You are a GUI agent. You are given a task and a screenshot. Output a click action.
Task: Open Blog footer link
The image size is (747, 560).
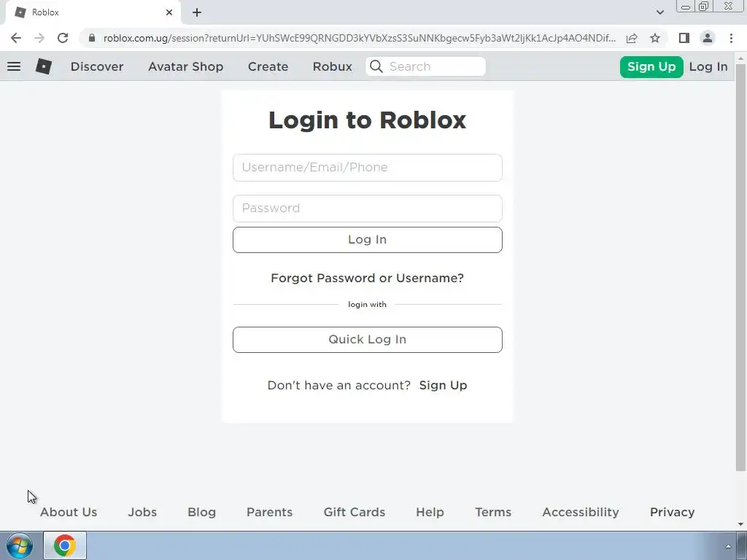(x=201, y=512)
